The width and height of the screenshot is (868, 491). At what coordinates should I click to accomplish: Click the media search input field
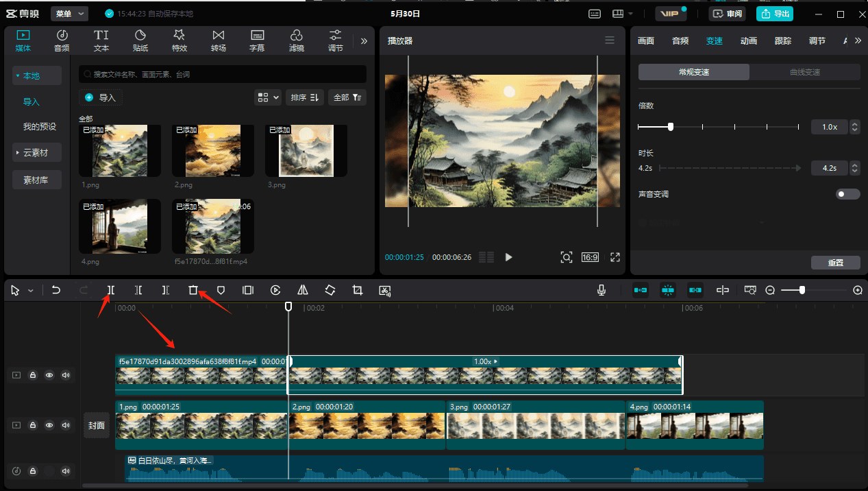223,74
